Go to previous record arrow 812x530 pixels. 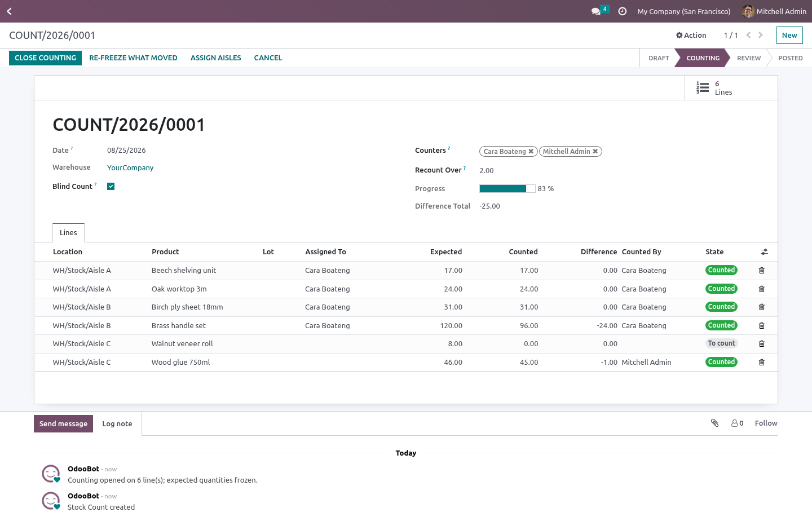pos(748,35)
